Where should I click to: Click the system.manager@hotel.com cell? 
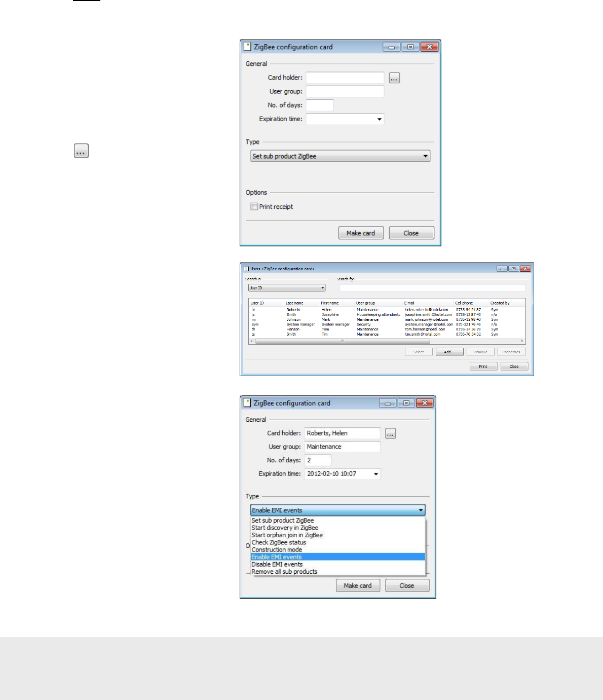(429, 324)
